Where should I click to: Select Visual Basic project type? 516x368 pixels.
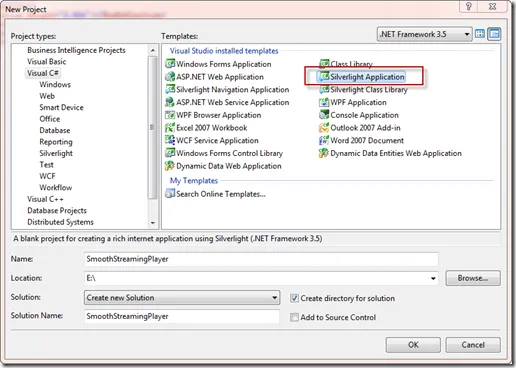point(46,62)
